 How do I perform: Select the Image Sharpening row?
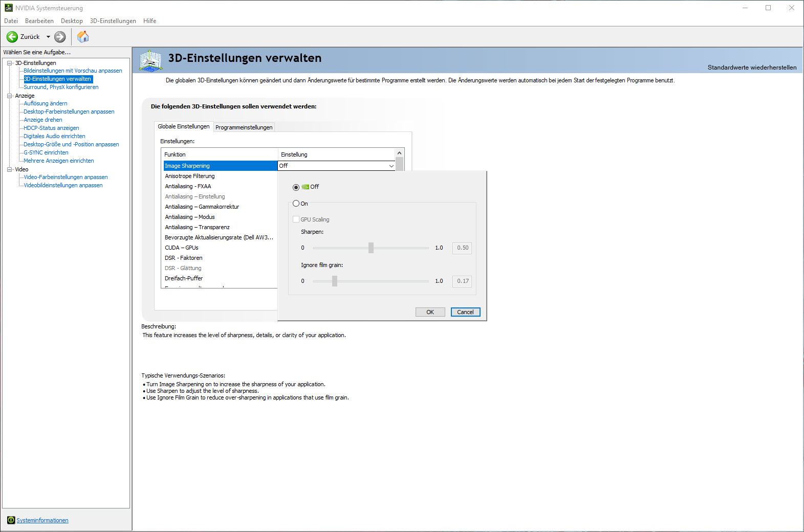(x=220, y=166)
